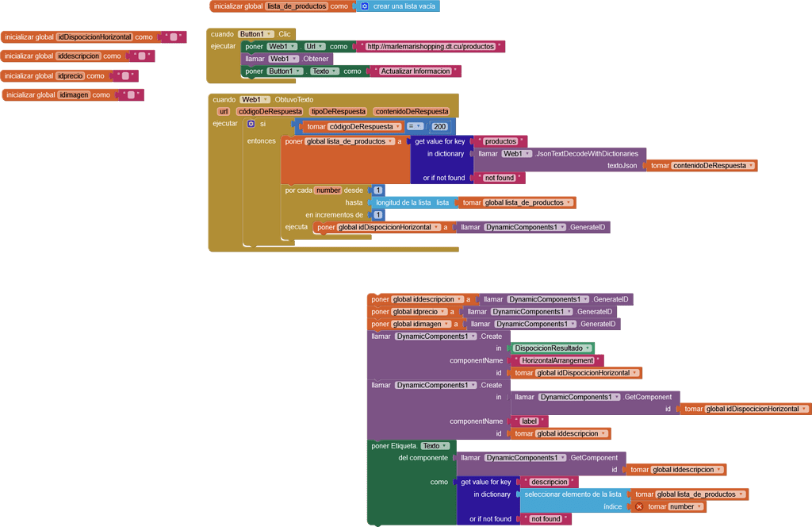The image size is (812, 527).
Task: Click the marlemarishopping URL text field
Action: click(431, 47)
